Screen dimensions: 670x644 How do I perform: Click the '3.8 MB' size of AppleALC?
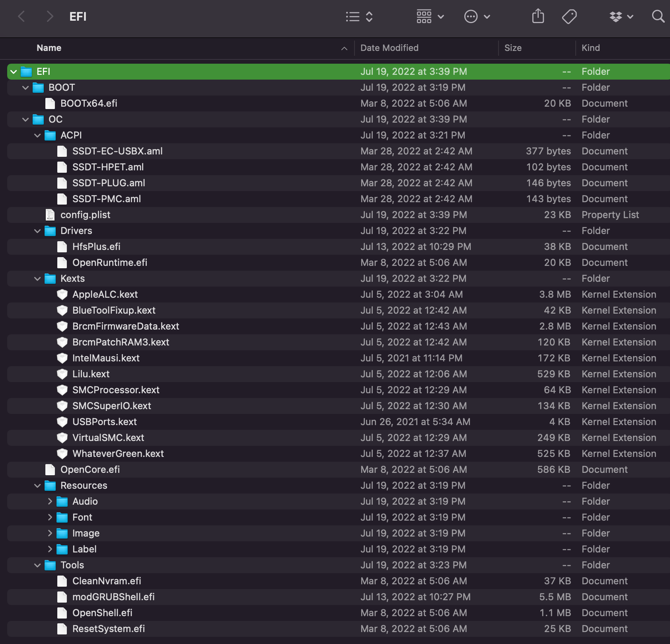pyautogui.click(x=555, y=295)
